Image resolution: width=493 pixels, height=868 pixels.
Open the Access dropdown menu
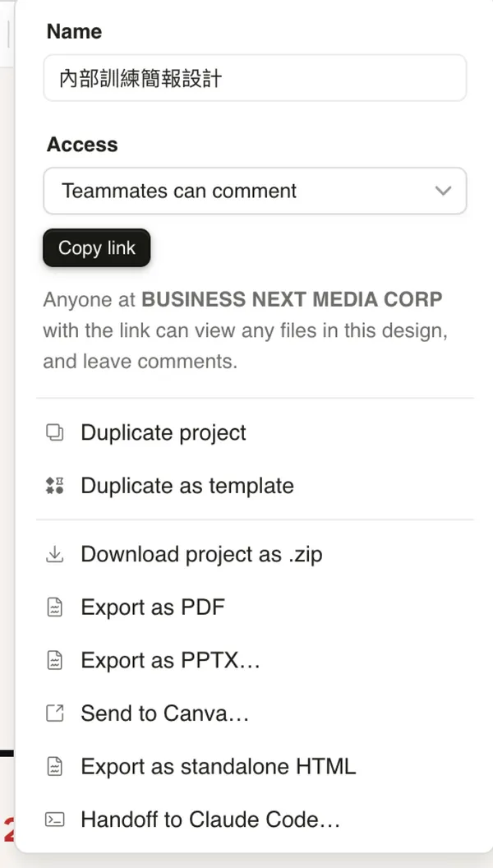255,192
